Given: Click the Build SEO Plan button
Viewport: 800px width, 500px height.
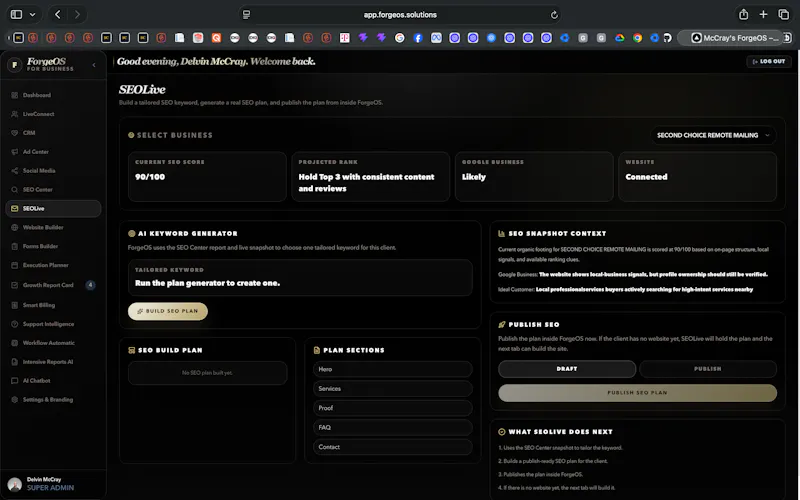Looking at the screenshot, I should [x=168, y=311].
